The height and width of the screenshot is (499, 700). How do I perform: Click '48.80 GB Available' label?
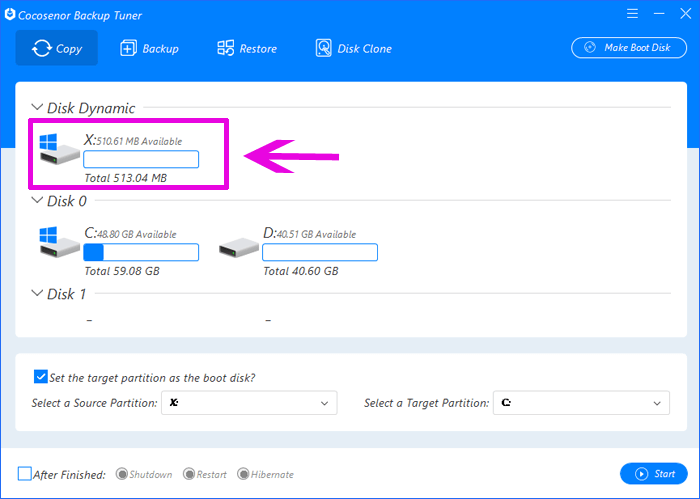pyautogui.click(x=137, y=234)
